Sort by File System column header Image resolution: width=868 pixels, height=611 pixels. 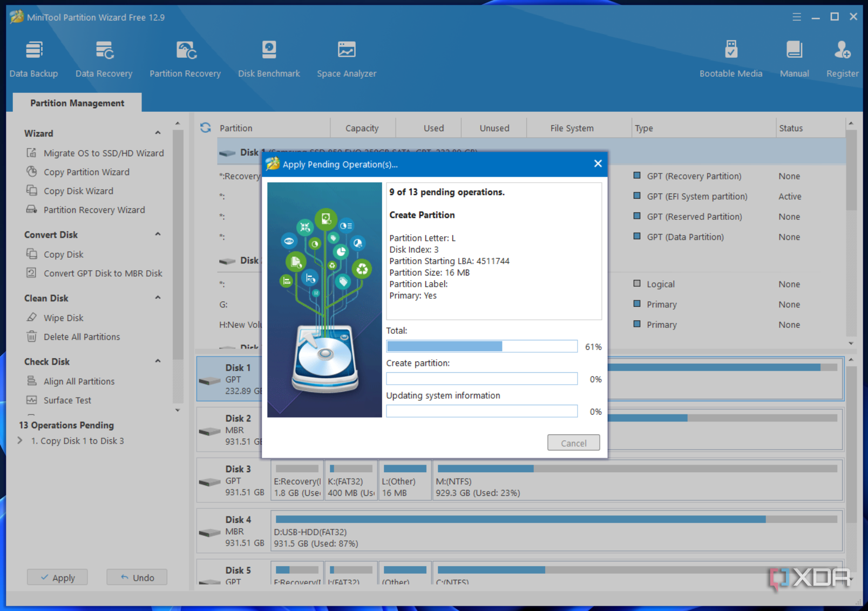[572, 128]
